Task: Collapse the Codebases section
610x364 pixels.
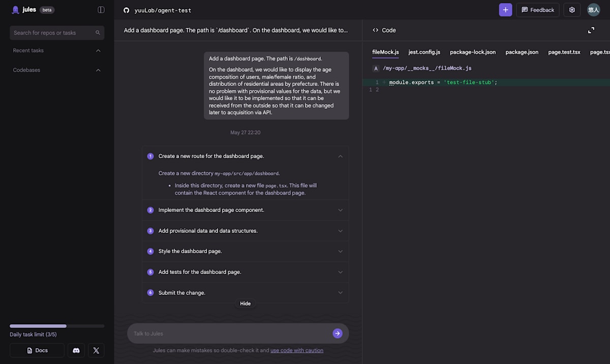Action: click(x=98, y=70)
